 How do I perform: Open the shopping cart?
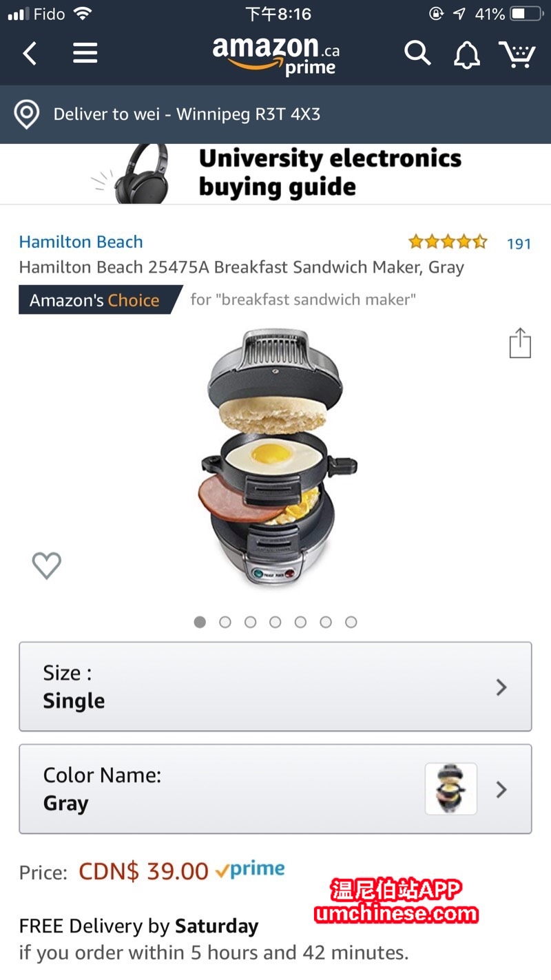(517, 53)
